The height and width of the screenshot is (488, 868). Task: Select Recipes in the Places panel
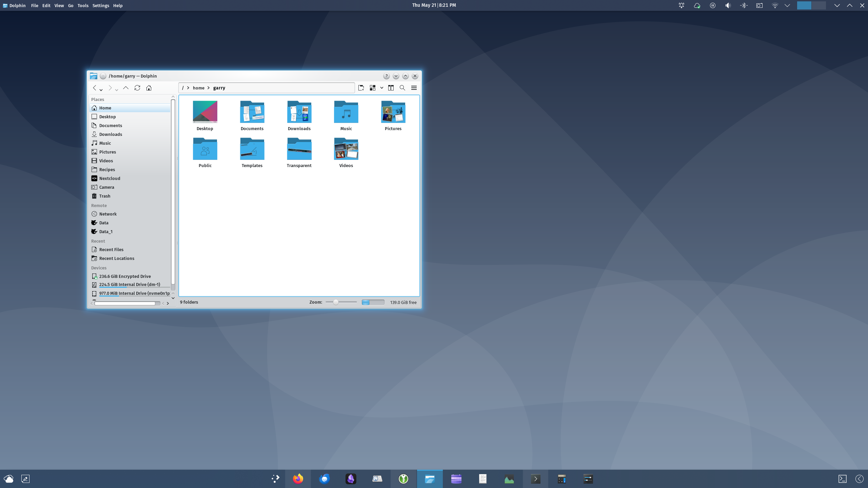coord(130,169)
